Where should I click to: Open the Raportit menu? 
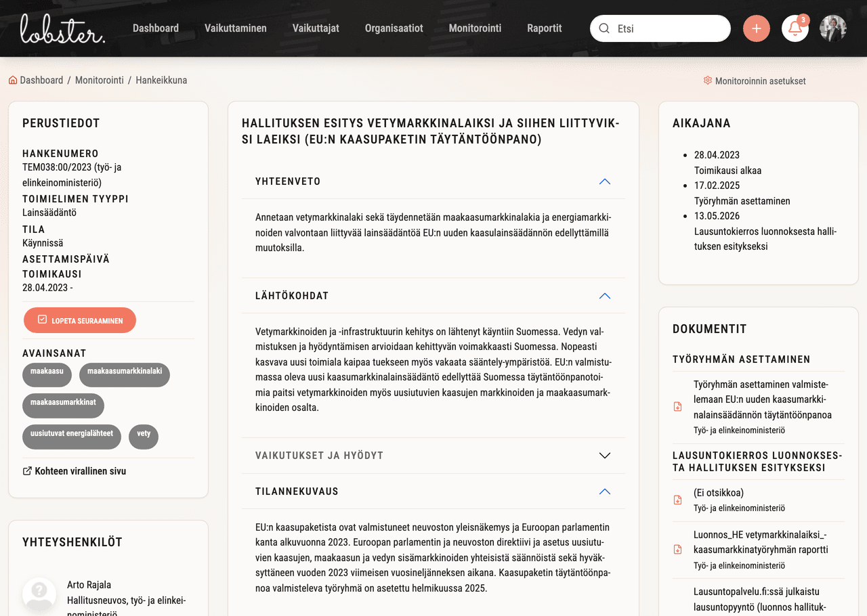tap(545, 28)
